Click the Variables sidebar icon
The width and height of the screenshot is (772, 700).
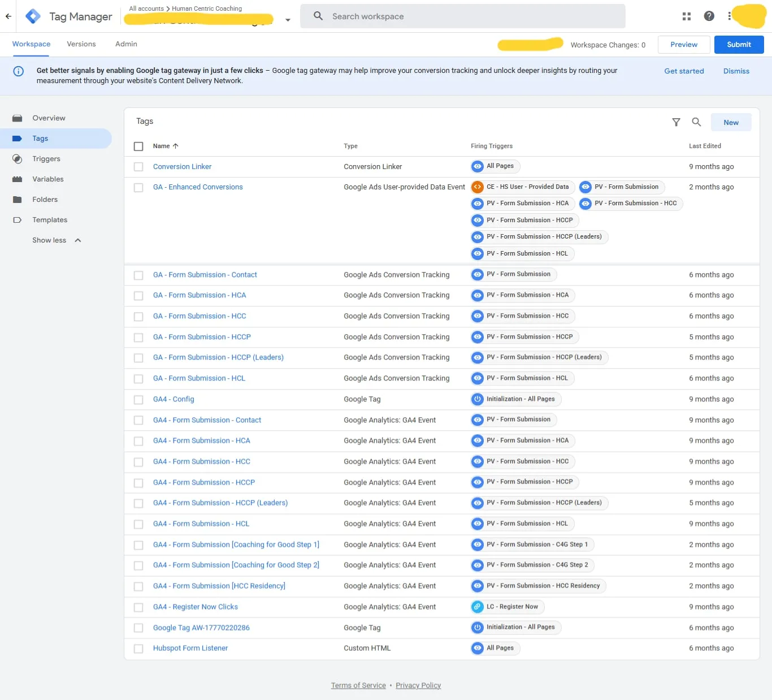(x=18, y=179)
